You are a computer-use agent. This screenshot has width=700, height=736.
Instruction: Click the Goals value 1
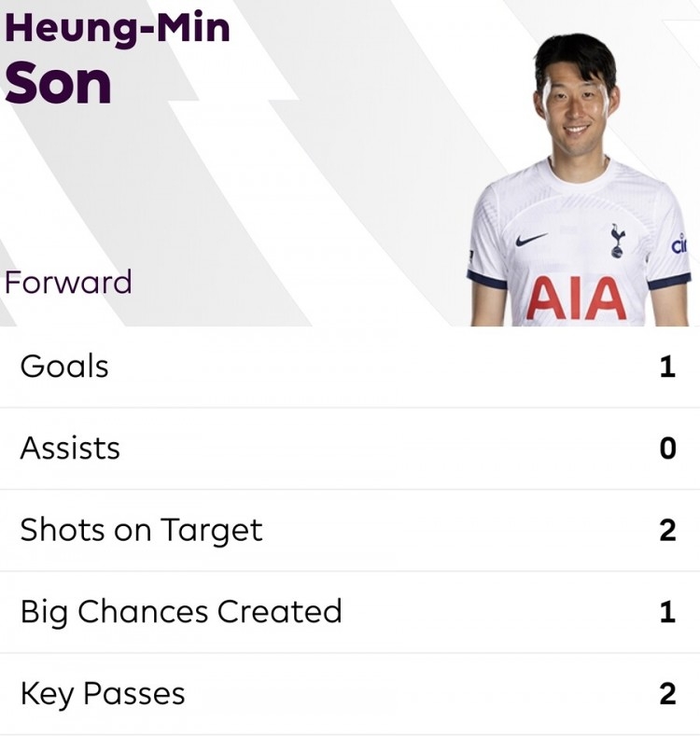pos(667,367)
